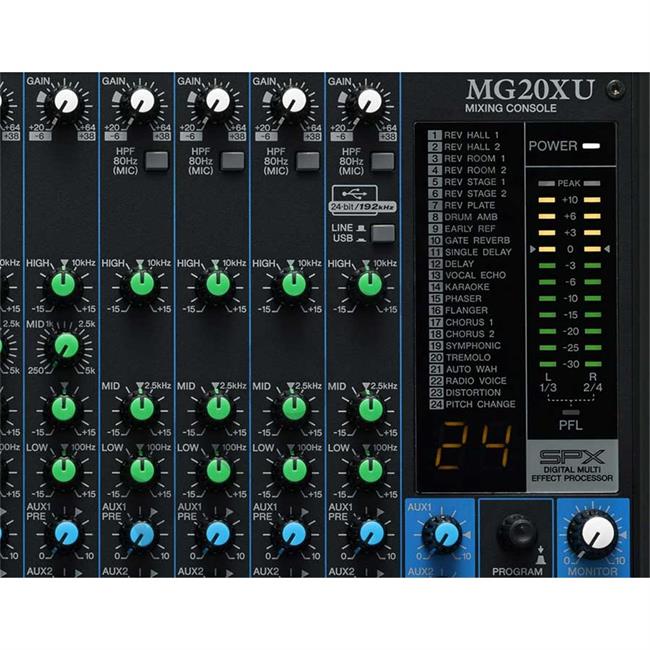Click the MG20XU model logo
The height and width of the screenshot is (650, 650).
tap(530, 89)
